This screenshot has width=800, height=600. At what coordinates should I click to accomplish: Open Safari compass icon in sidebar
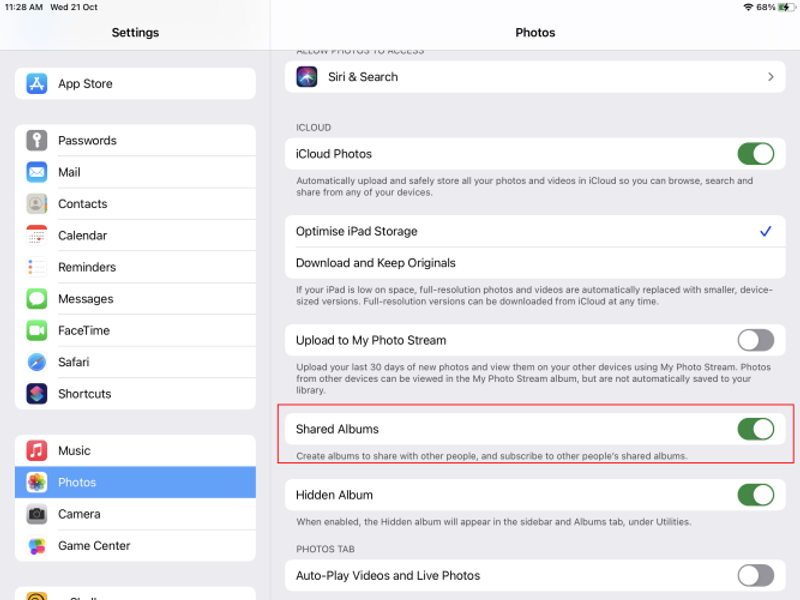(x=37, y=362)
